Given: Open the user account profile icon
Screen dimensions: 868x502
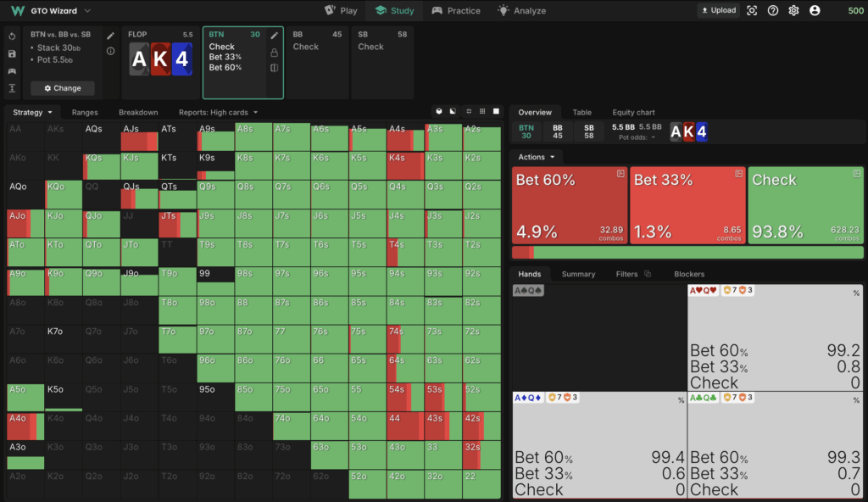Looking at the screenshot, I should (x=815, y=10).
